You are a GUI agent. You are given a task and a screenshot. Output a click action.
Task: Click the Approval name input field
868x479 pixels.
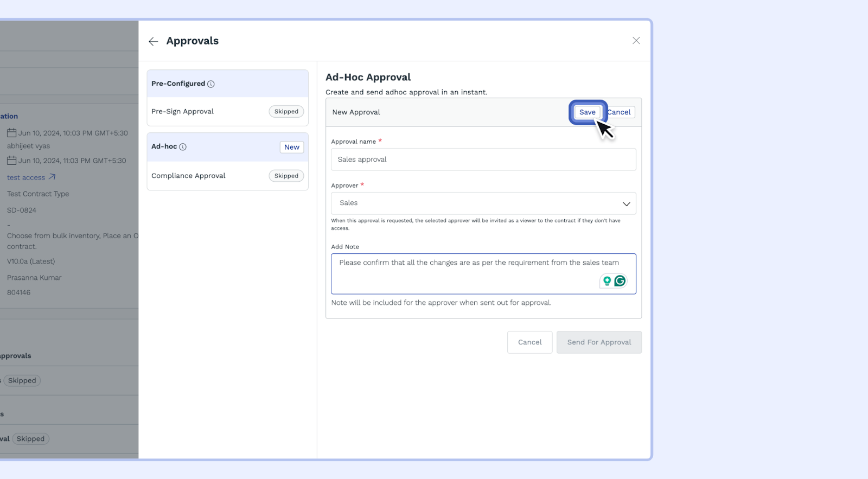(483, 159)
